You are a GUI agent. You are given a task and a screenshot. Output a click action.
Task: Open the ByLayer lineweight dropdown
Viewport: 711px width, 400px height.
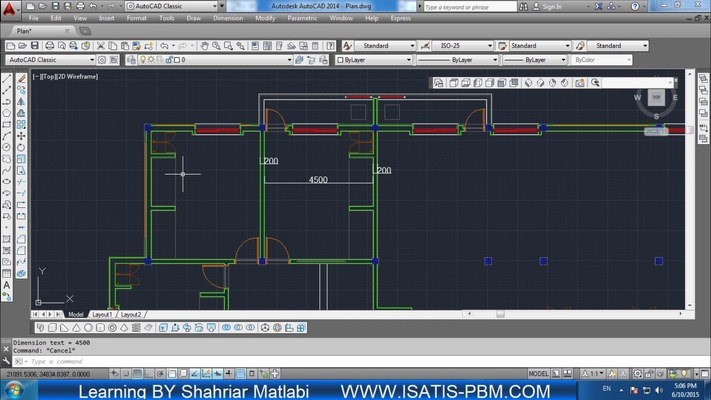coord(535,60)
